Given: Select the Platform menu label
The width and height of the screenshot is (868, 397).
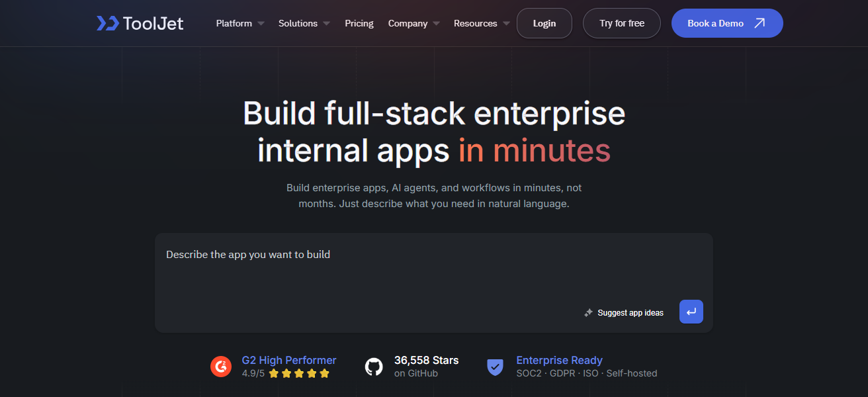Looking at the screenshot, I should 234,23.
